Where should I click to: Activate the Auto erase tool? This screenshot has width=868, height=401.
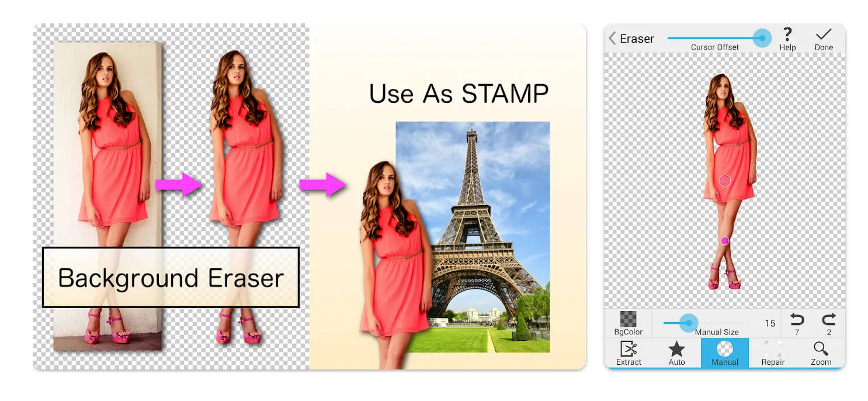pyautogui.click(x=677, y=353)
